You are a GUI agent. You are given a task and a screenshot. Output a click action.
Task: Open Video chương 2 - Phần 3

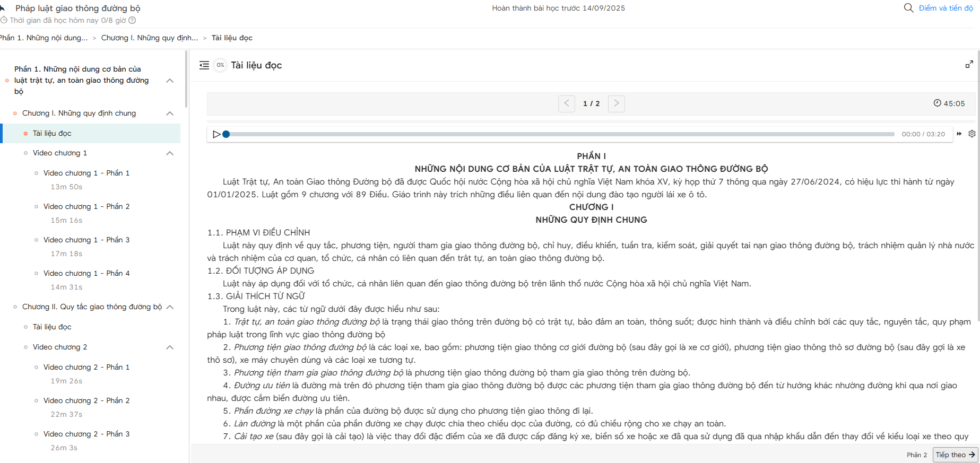click(x=86, y=434)
